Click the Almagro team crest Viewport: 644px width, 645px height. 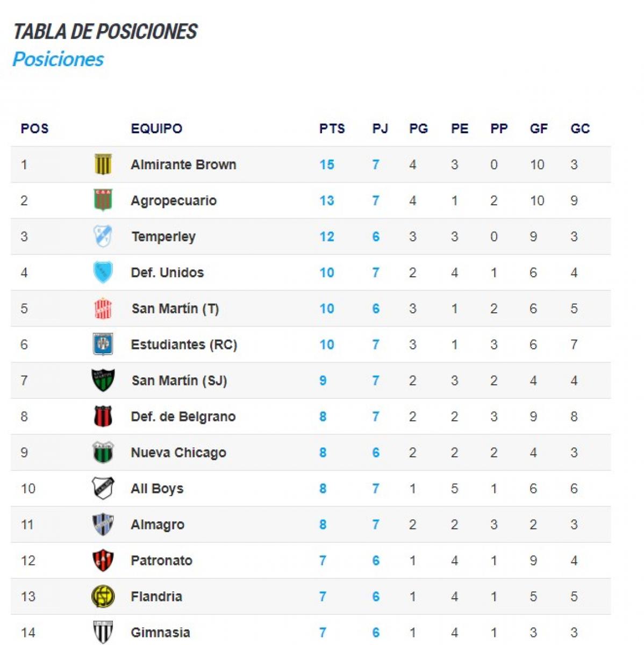(x=103, y=525)
